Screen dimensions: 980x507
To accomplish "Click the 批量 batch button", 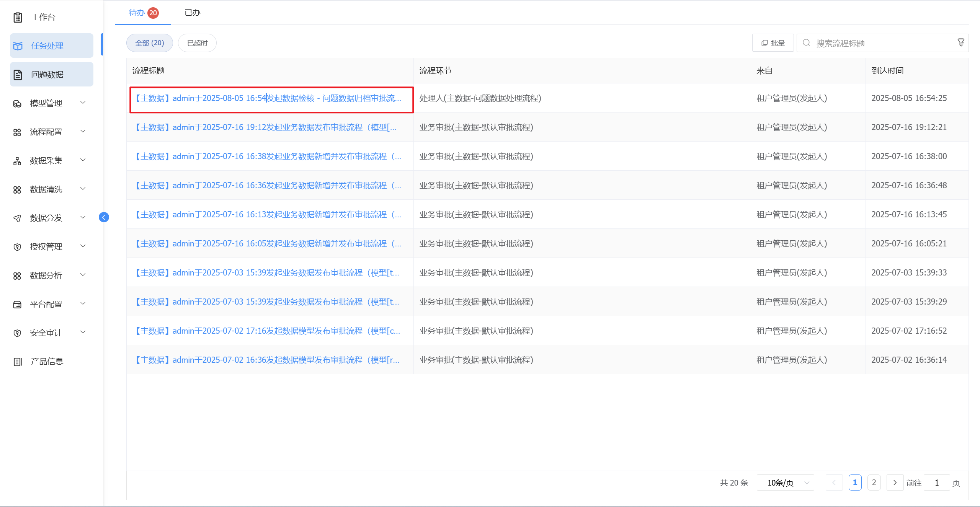I will (773, 43).
